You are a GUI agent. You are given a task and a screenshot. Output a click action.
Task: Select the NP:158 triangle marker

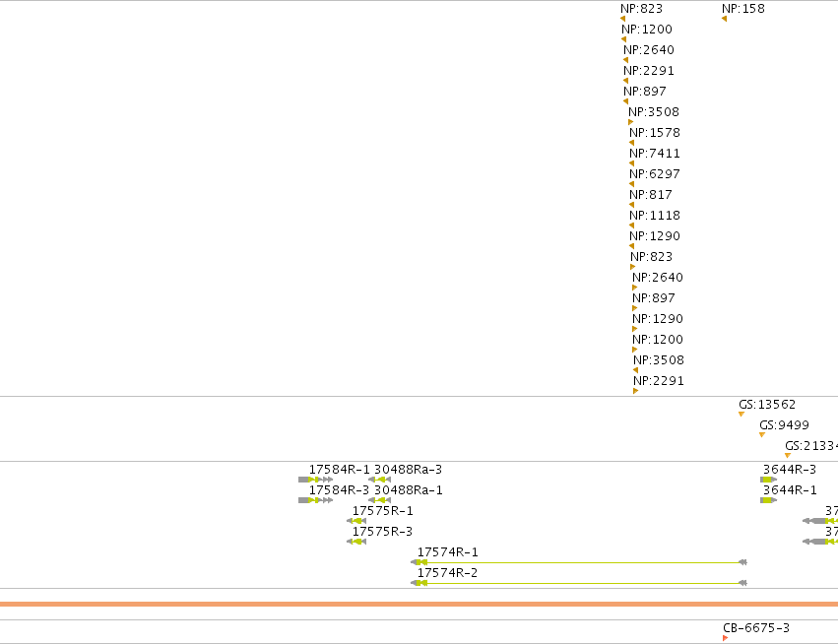[724, 20]
